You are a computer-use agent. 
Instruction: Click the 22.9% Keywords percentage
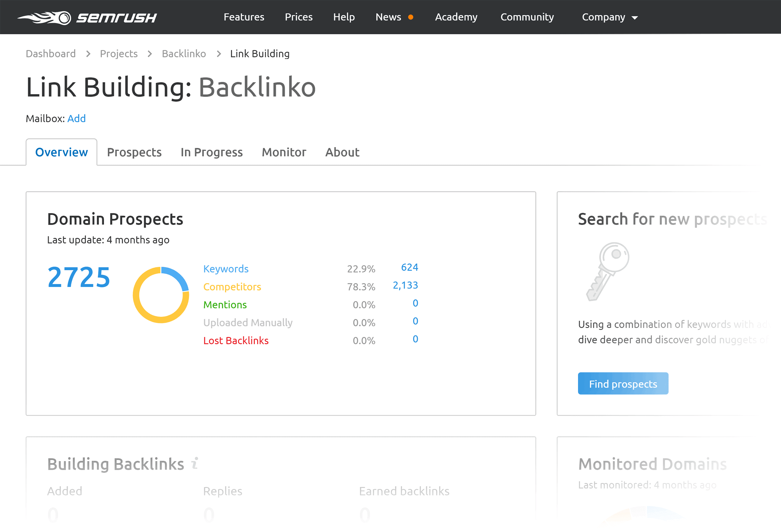[x=361, y=269]
